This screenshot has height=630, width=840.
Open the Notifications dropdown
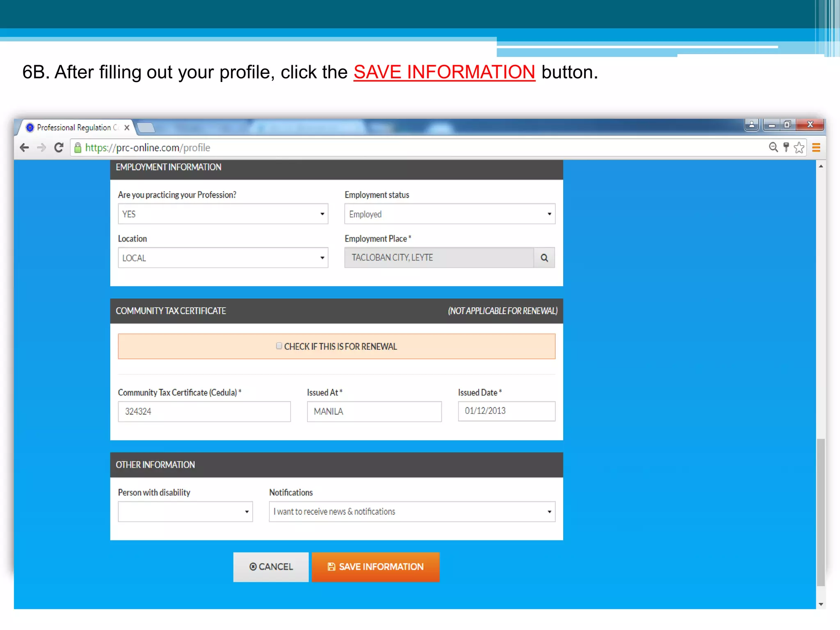(x=412, y=511)
